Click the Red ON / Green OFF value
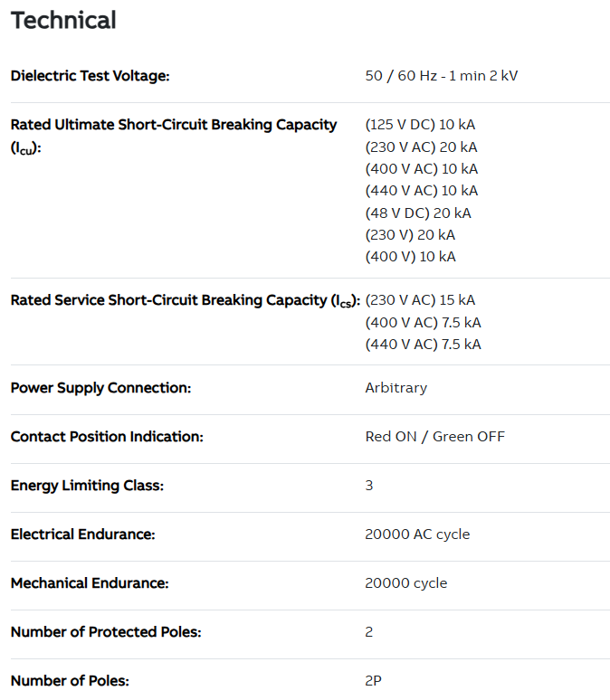This screenshot has width=610, height=700. [x=434, y=437]
